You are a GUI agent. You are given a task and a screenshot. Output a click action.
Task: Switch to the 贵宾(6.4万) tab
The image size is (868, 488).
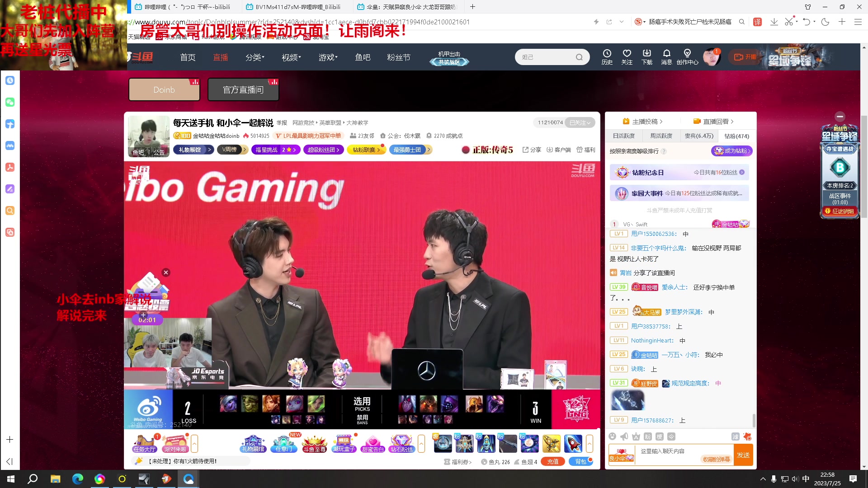click(699, 136)
